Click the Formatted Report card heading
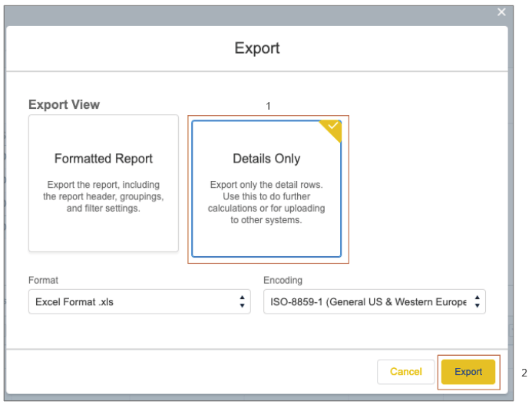The image size is (532, 411). pyautogui.click(x=104, y=159)
